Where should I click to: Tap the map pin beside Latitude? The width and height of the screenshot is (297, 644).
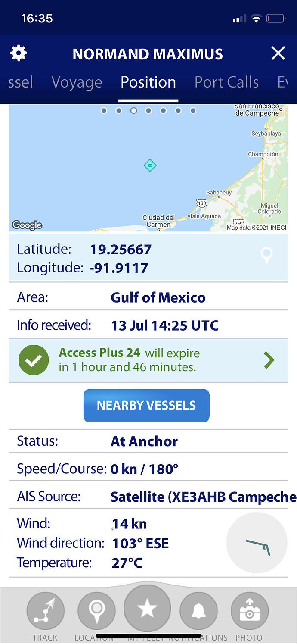pos(267,256)
